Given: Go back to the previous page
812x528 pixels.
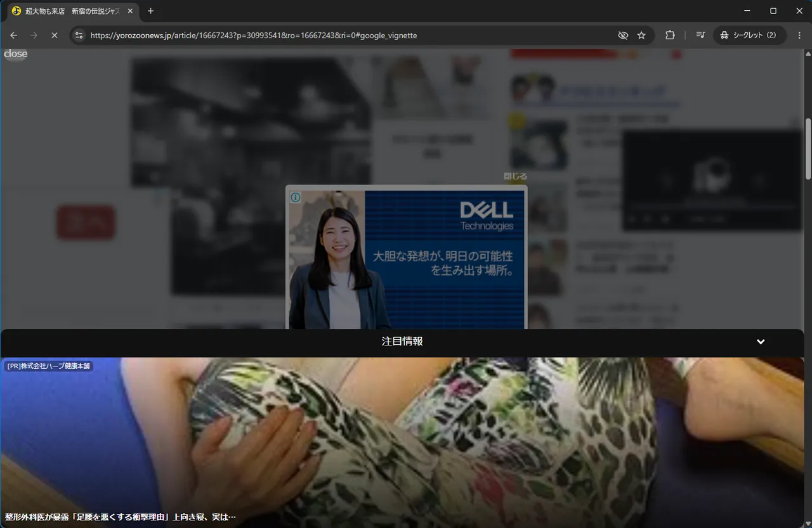Looking at the screenshot, I should pyautogui.click(x=14, y=35).
